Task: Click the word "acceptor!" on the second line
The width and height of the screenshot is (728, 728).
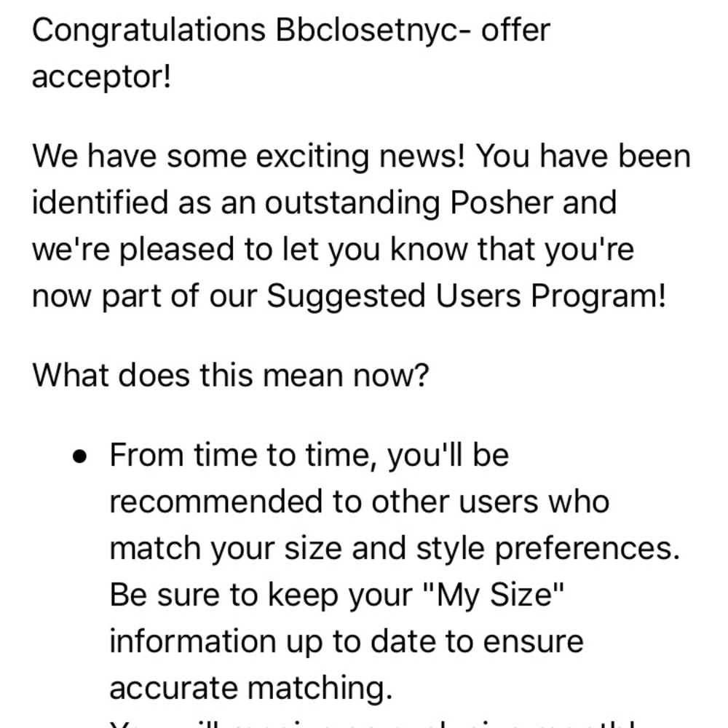Action: pyautogui.click(x=100, y=76)
